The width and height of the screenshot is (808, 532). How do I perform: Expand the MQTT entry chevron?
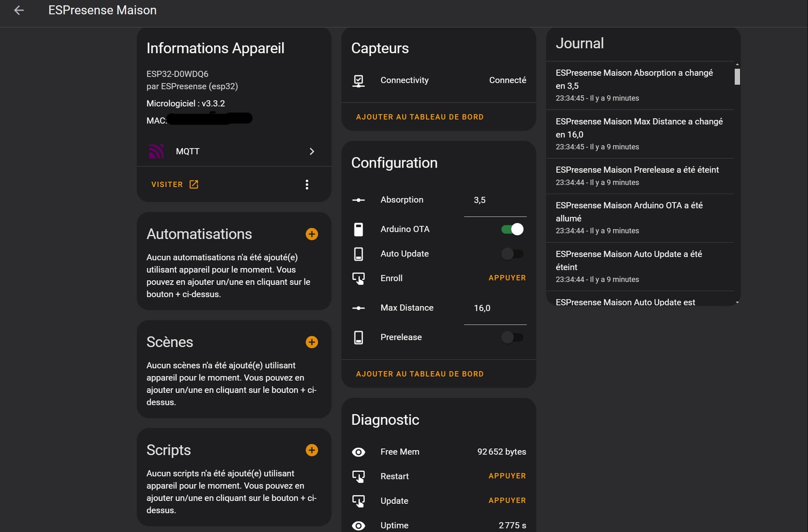[312, 151]
